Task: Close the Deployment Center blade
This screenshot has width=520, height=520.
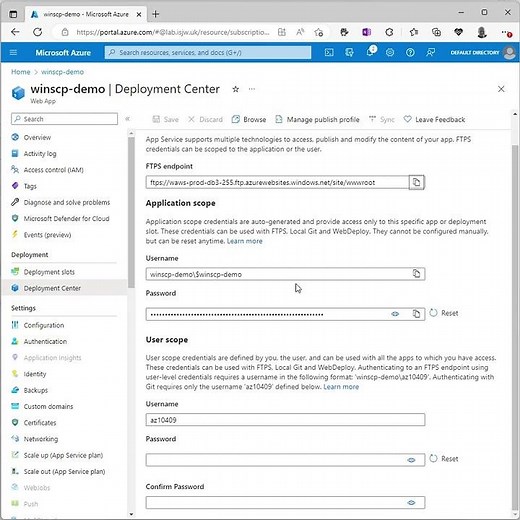Action: pos(501,89)
